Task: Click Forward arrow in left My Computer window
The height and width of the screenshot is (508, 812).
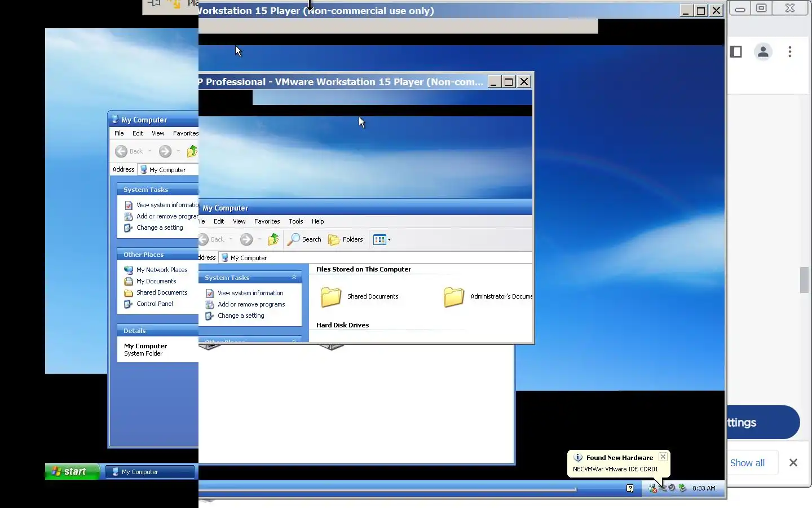Action: click(x=165, y=151)
